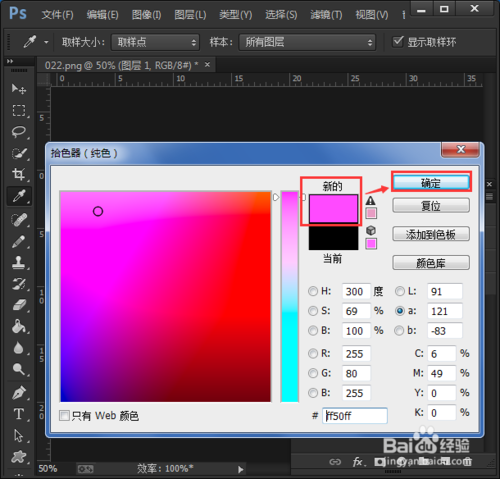The height and width of the screenshot is (479, 500).
Task: Click the web-safe magenta swatch
Action: [371, 244]
